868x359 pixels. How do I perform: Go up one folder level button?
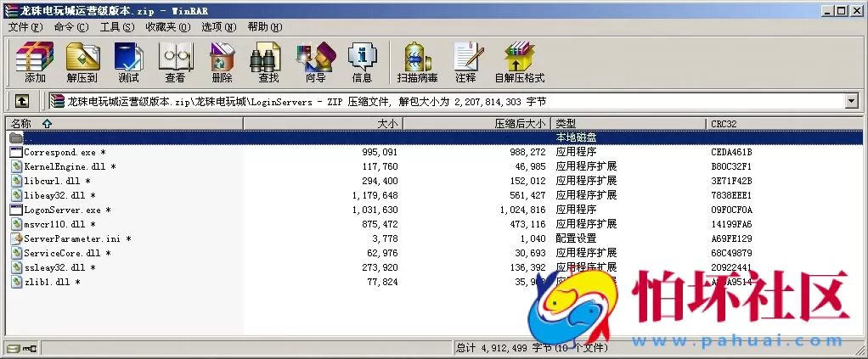click(x=21, y=101)
